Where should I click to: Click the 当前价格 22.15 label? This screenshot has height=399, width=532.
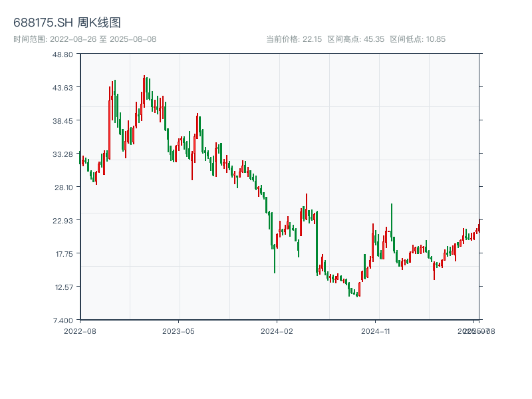point(293,39)
